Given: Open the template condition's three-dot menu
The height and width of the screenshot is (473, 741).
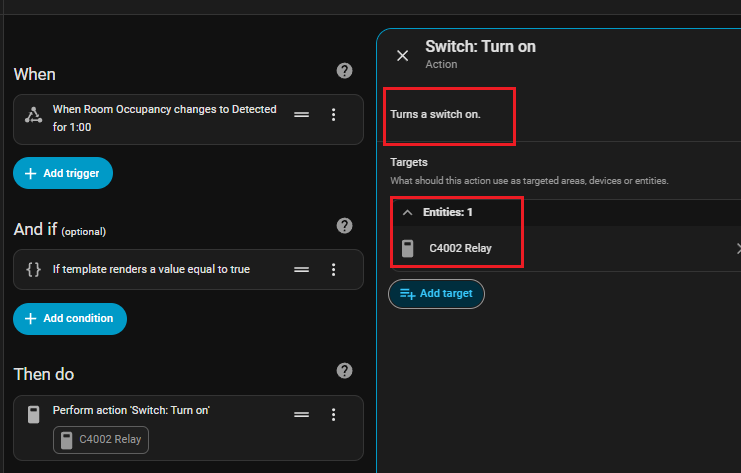Looking at the screenshot, I should tap(334, 269).
